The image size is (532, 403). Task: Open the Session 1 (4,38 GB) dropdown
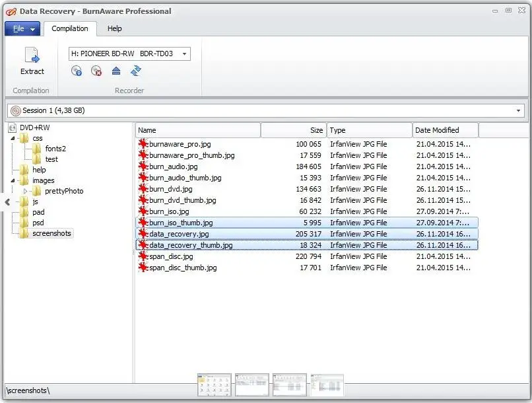click(518, 111)
